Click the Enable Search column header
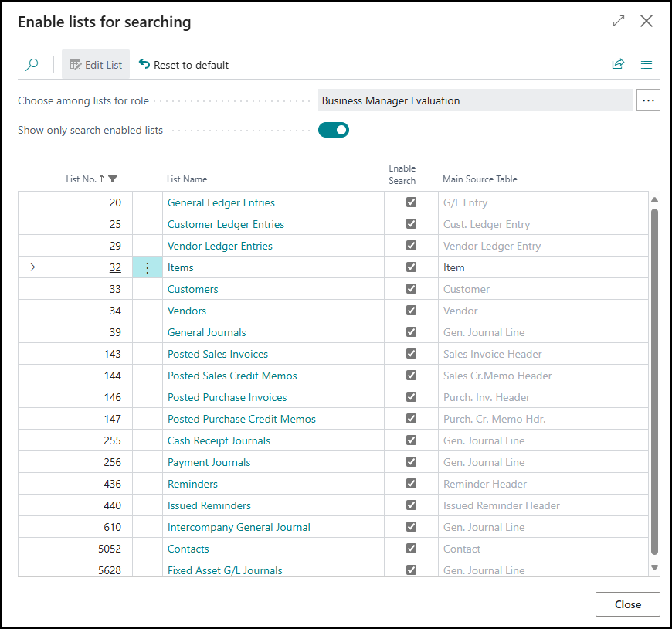The width and height of the screenshot is (672, 629). click(402, 175)
